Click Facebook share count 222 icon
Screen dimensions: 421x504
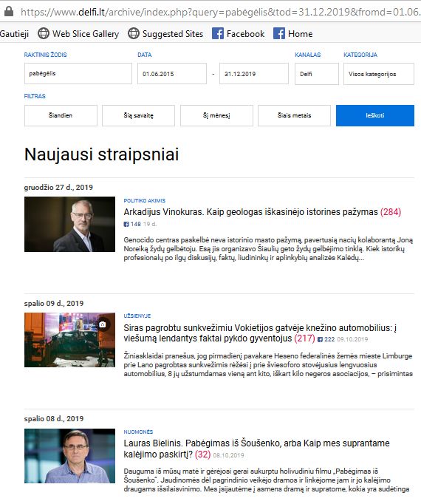tap(320, 339)
